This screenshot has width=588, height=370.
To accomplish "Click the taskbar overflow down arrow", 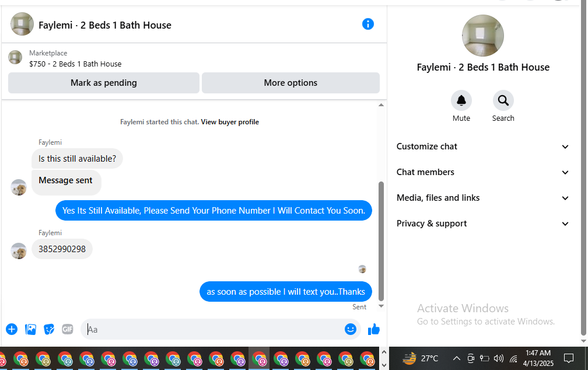I will pyautogui.click(x=384, y=365).
